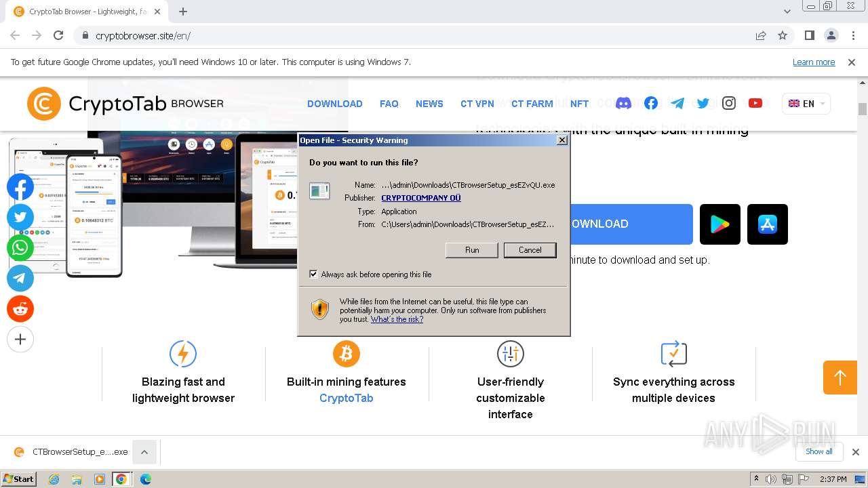Click the customizable interface sliders icon
This screenshot has height=488, width=868.
tap(511, 354)
